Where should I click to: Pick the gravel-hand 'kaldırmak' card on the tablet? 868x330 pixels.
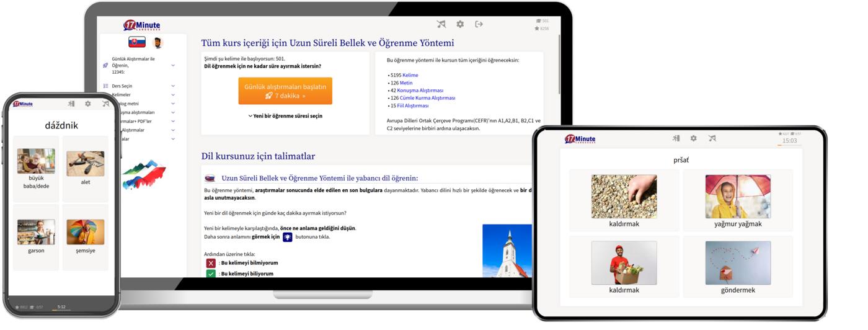click(624, 201)
